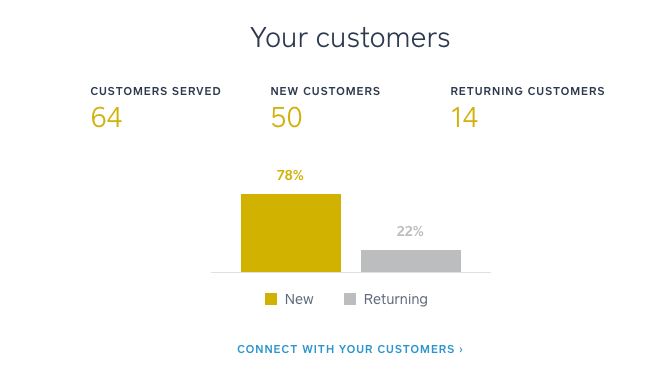Click the New legend label
Image resolution: width=664 pixels, height=392 pixels.
point(299,299)
